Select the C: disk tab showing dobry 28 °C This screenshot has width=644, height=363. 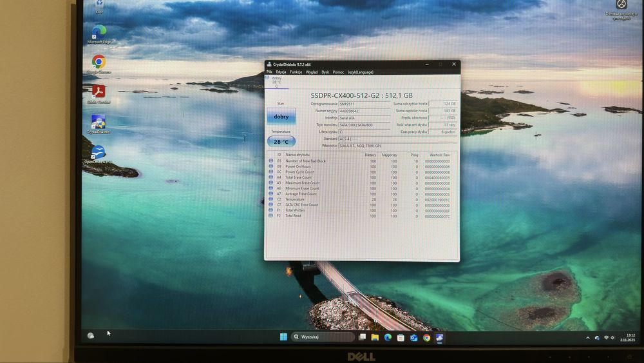point(277,82)
